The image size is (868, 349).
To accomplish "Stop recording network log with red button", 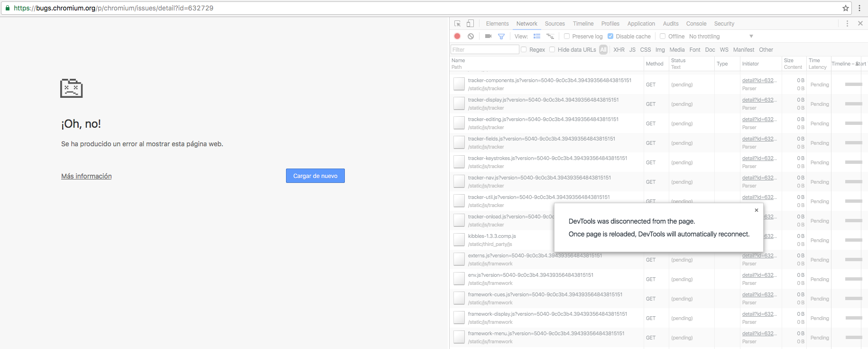I will coord(457,36).
